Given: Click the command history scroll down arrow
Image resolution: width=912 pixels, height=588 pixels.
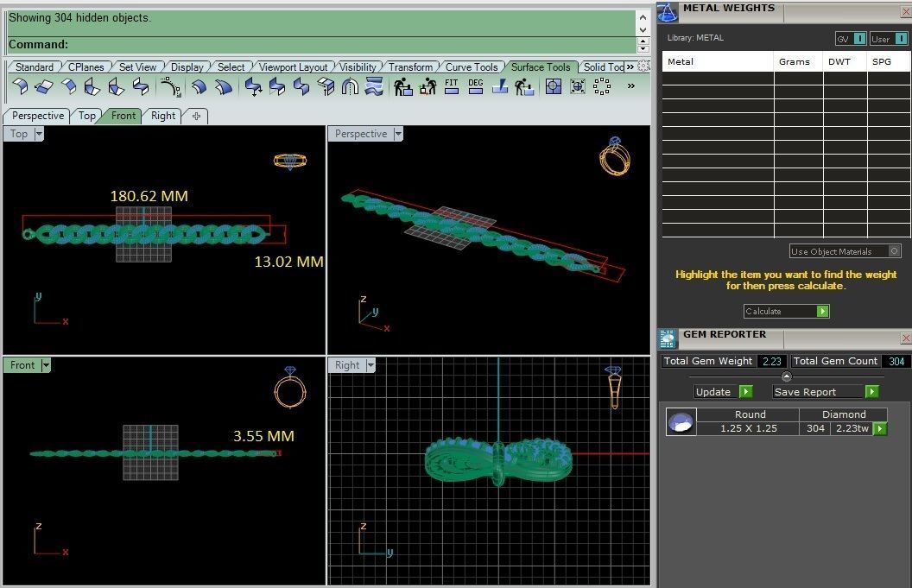Looking at the screenshot, I should tap(643, 29).
